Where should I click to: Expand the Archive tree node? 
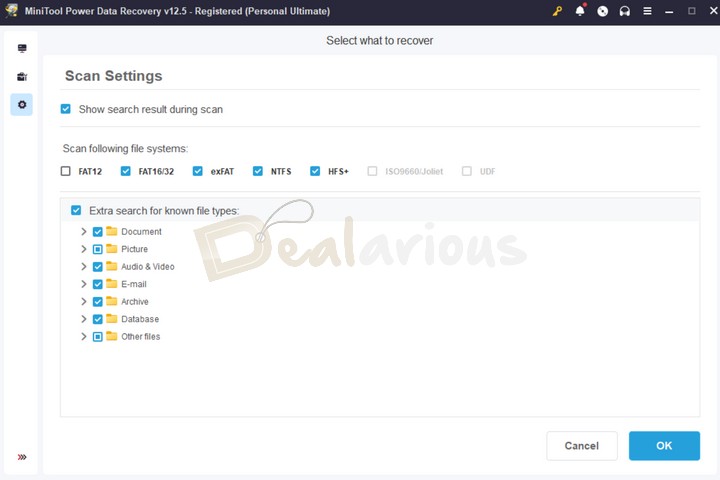[x=84, y=301]
